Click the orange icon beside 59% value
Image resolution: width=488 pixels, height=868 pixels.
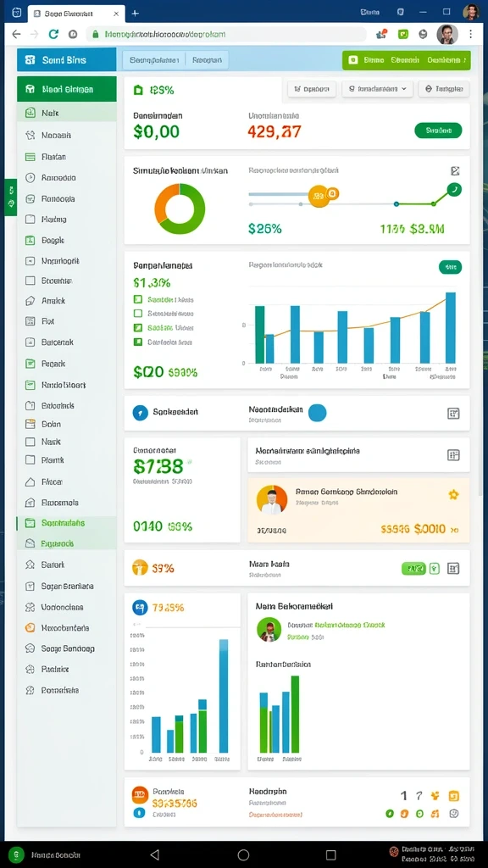(x=140, y=567)
